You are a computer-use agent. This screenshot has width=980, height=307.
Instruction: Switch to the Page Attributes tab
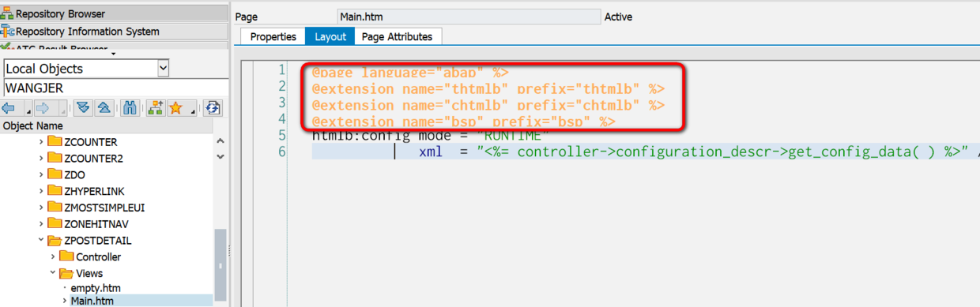tap(398, 36)
